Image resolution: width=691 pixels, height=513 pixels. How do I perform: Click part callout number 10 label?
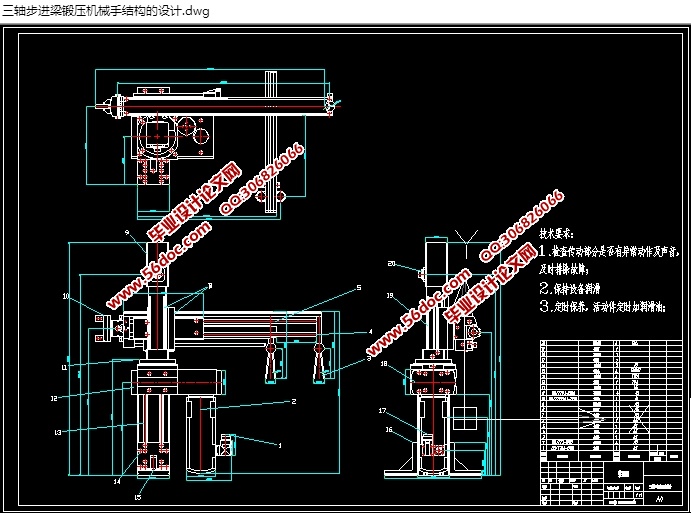point(66,297)
